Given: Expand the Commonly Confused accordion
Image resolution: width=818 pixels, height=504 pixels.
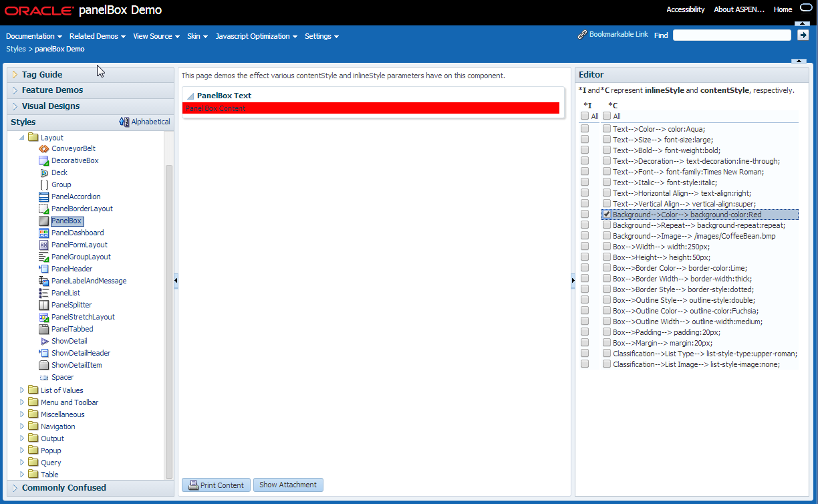Looking at the screenshot, I should [15, 488].
